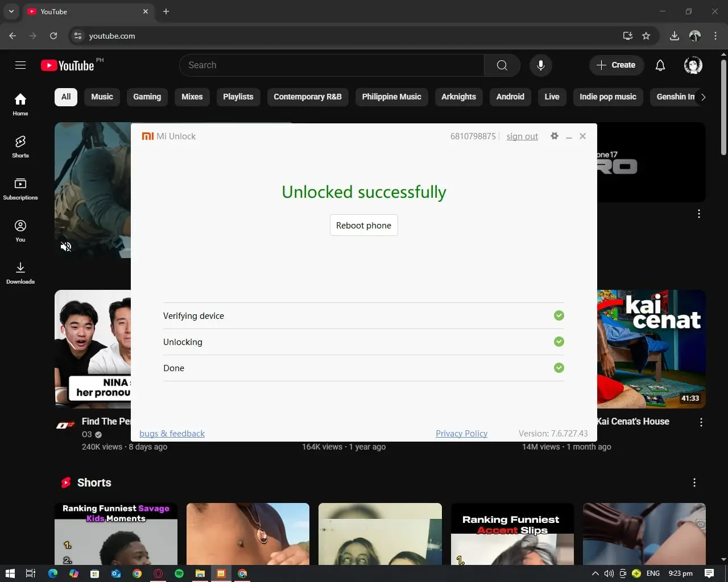
Task: Open YouTube hamburger guide menu
Action: (20, 65)
